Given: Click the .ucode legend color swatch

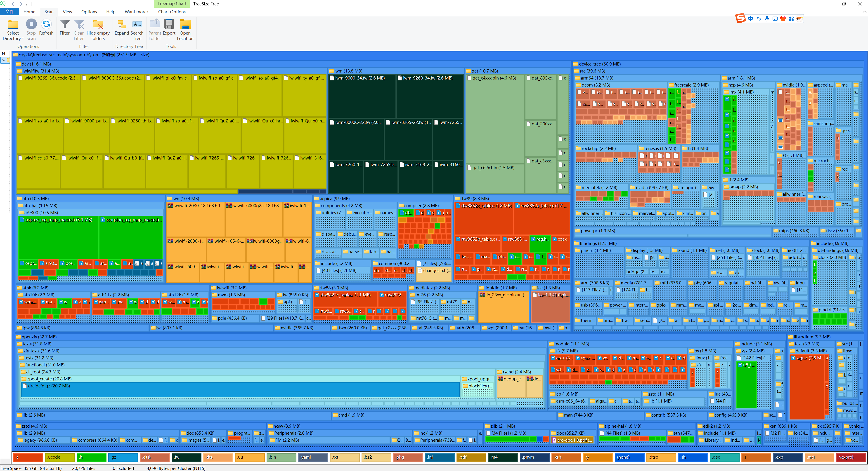Looking at the screenshot, I should click(60, 457).
